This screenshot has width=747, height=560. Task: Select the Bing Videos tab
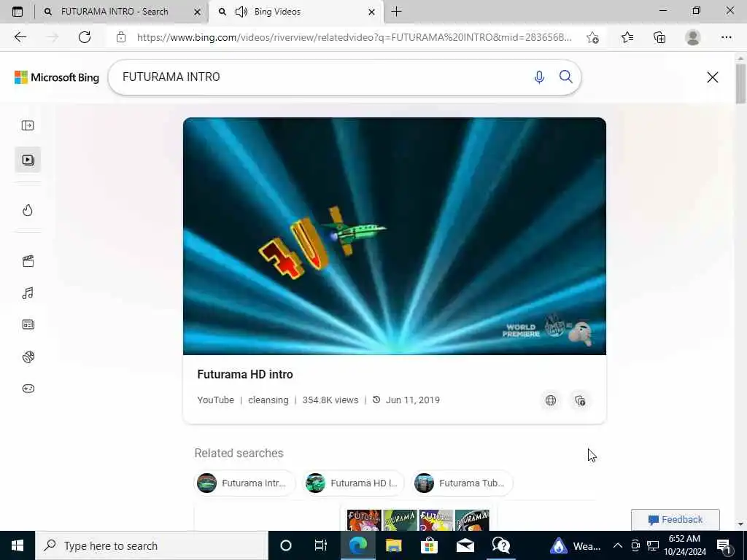[295, 12]
